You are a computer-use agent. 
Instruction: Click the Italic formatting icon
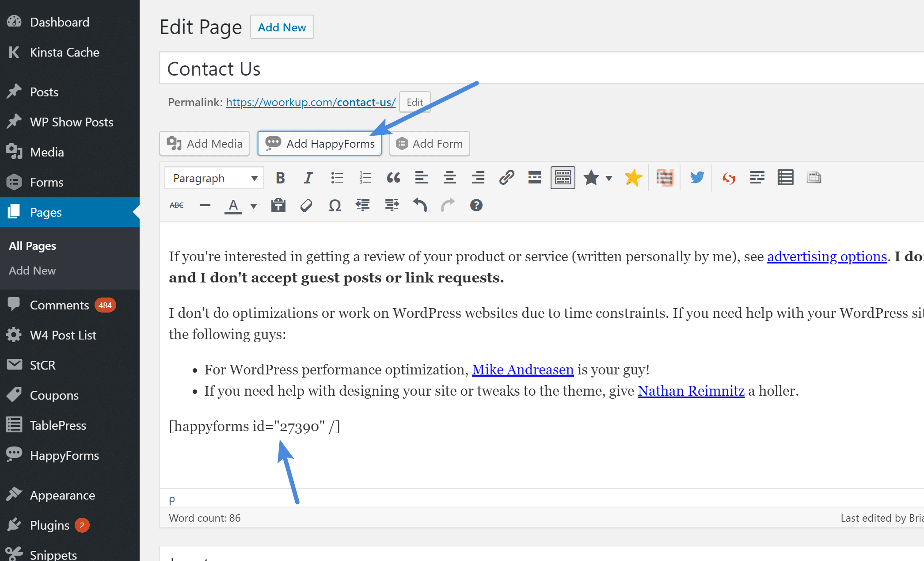click(307, 177)
